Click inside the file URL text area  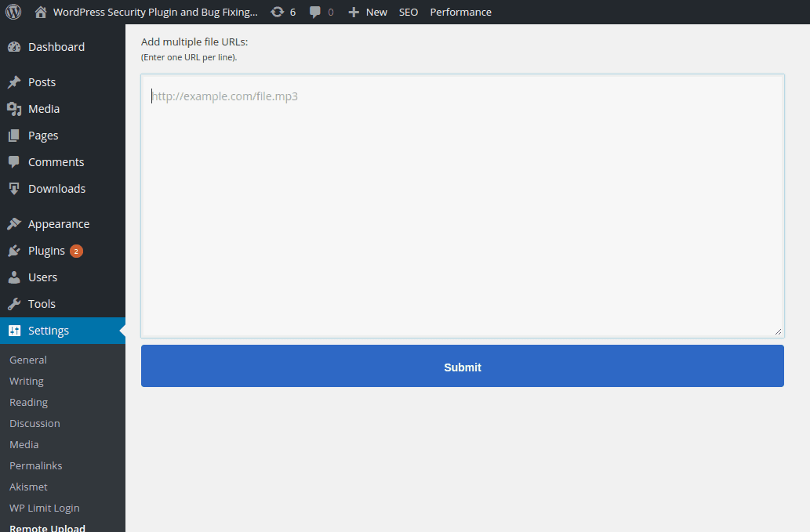pyautogui.click(x=462, y=205)
